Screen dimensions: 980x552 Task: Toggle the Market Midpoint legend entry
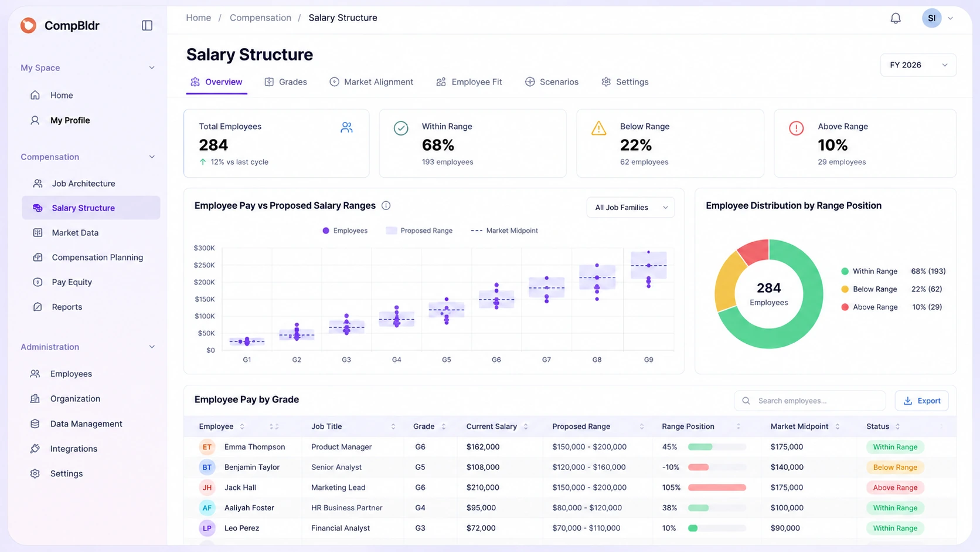click(504, 231)
